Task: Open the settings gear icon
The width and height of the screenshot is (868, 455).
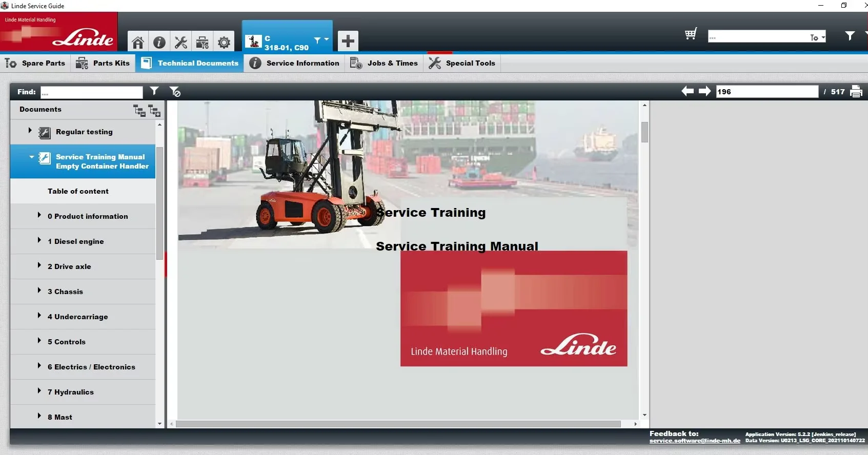Action: click(x=224, y=42)
